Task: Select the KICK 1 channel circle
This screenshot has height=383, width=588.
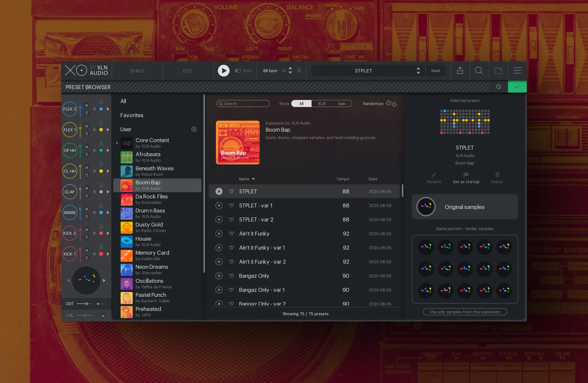Action: [70, 254]
